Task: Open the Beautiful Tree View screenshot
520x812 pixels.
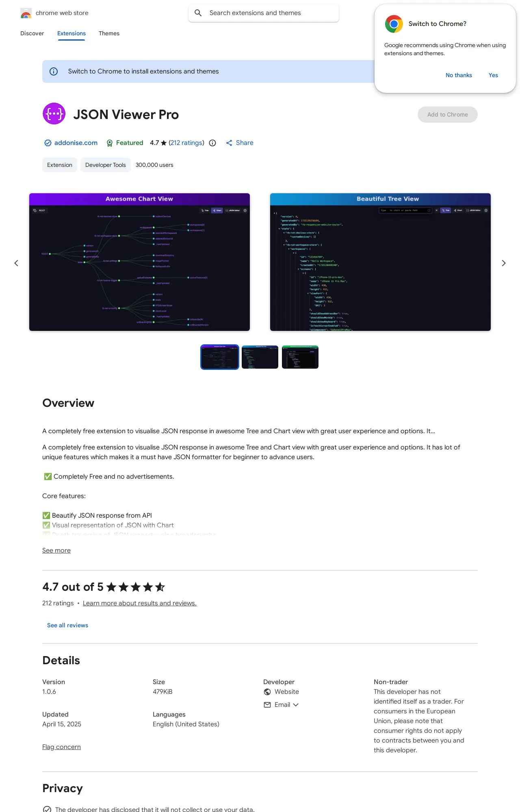Action: pyautogui.click(x=380, y=262)
